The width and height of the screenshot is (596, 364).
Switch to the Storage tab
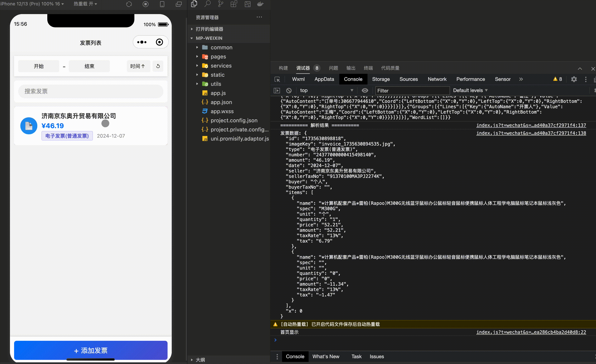pyautogui.click(x=381, y=79)
